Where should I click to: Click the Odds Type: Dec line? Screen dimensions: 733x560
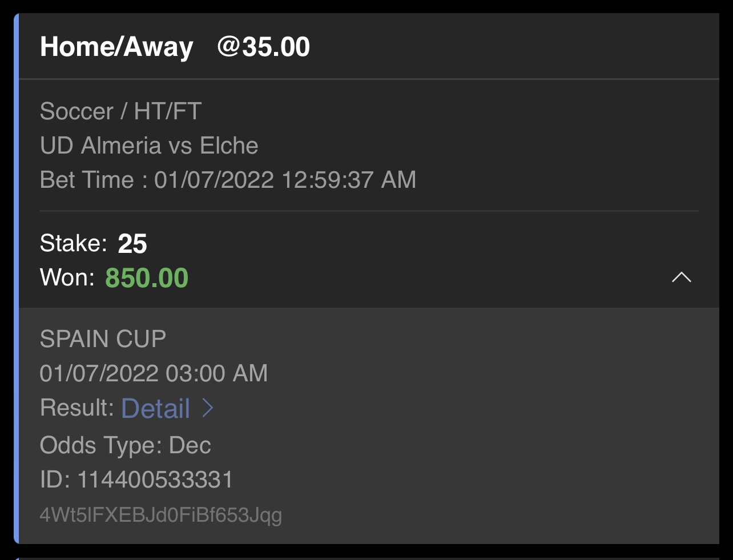(126, 445)
